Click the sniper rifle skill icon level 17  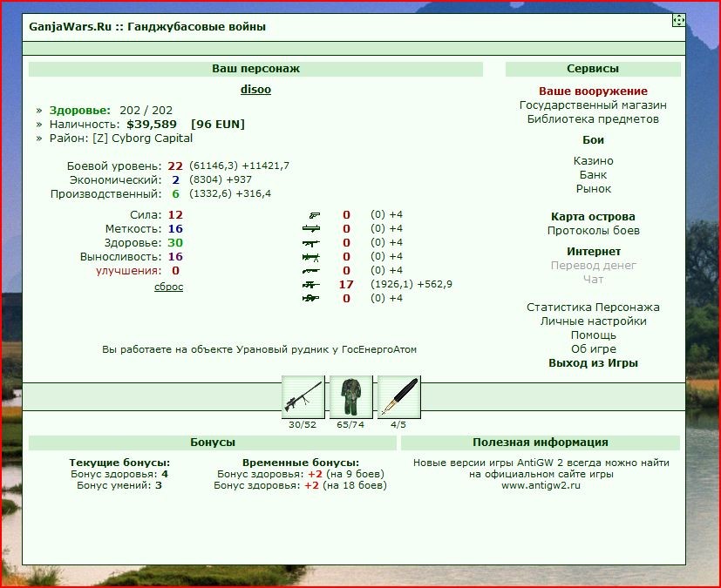point(311,285)
